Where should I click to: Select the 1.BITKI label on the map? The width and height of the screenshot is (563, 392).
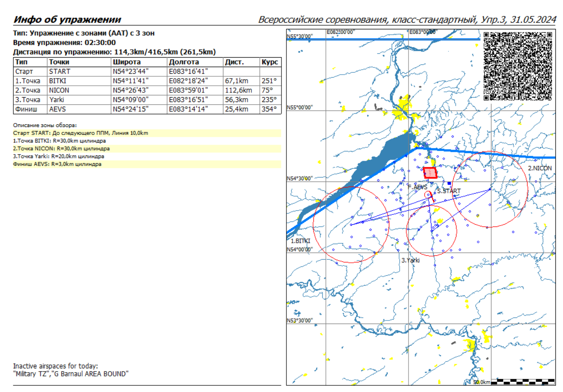[301, 241]
